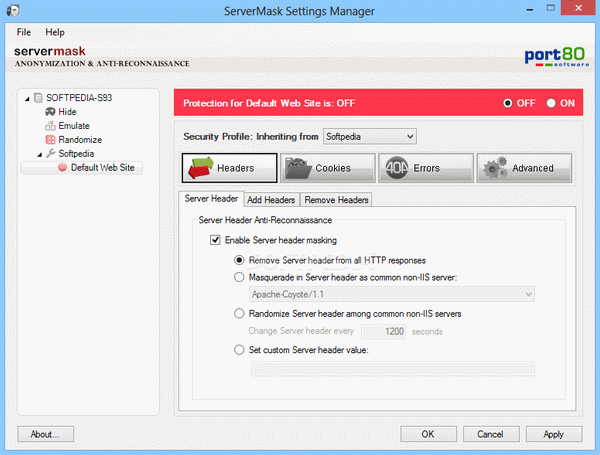Screen dimensions: 600x455
Task: Click the gears Advanced icon
Action: (495, 168)
